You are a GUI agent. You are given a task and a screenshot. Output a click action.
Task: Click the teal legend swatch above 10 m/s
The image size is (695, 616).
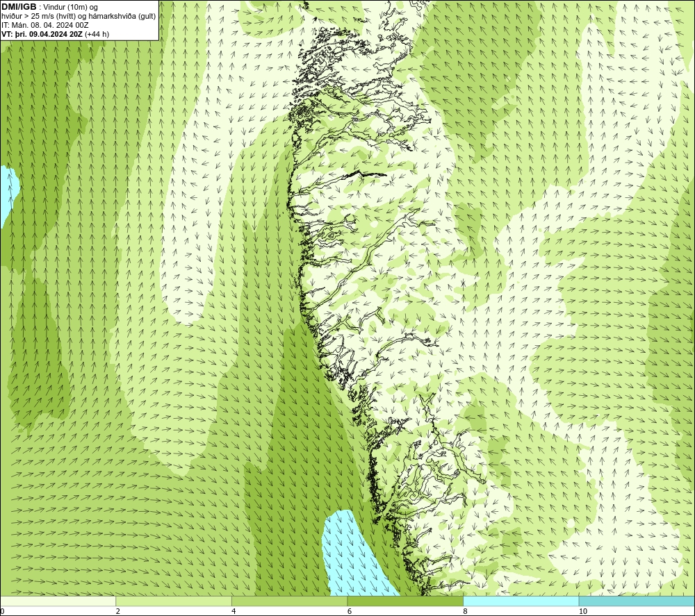coord(637,601)
